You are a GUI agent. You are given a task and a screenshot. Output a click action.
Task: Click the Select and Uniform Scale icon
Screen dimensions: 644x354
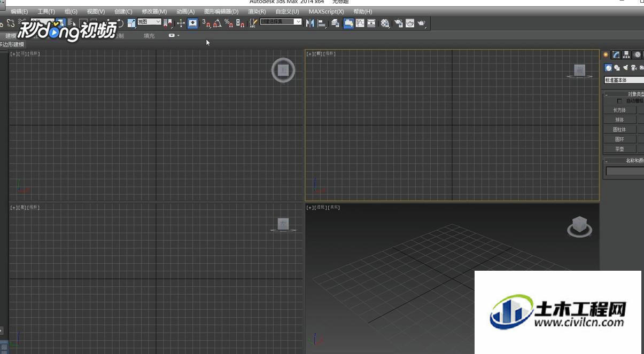pos(131,23)
